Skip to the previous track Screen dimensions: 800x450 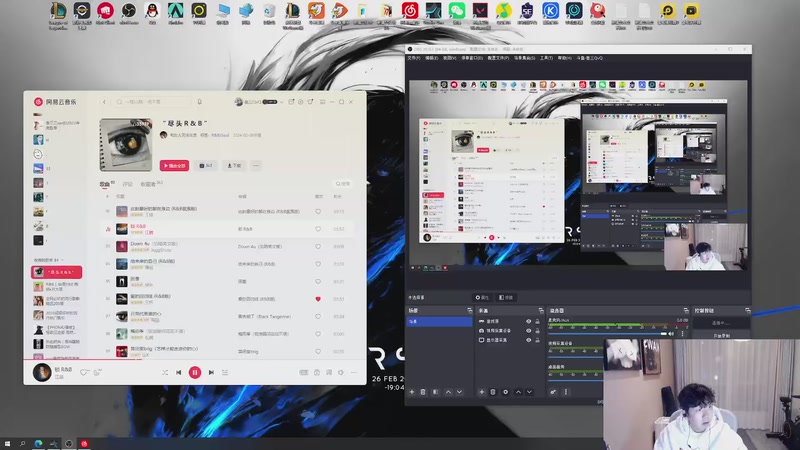point(179,372)
